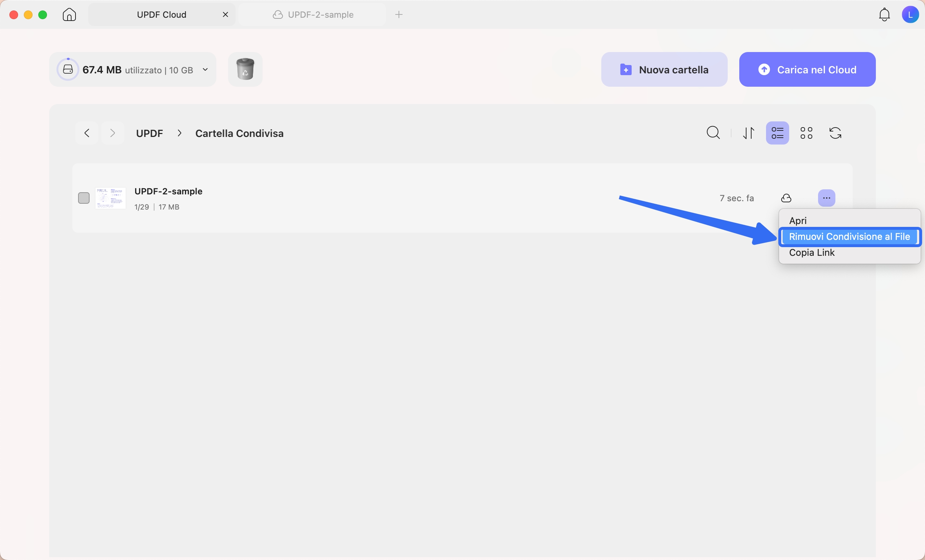Click the plus-folder icon in Nuova cartella
This screenshot has height=560, width=925.
click(625, 69)
